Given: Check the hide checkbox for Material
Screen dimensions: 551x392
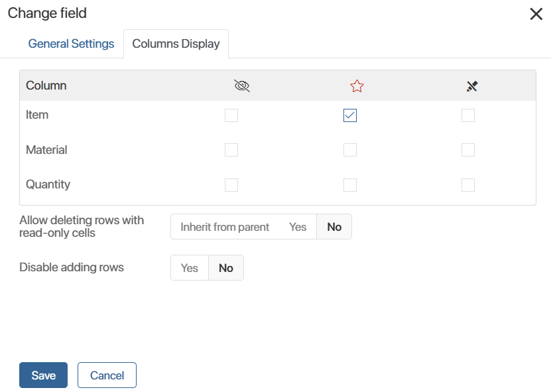Looking at the screenshot, I should (x=231, y=150).
